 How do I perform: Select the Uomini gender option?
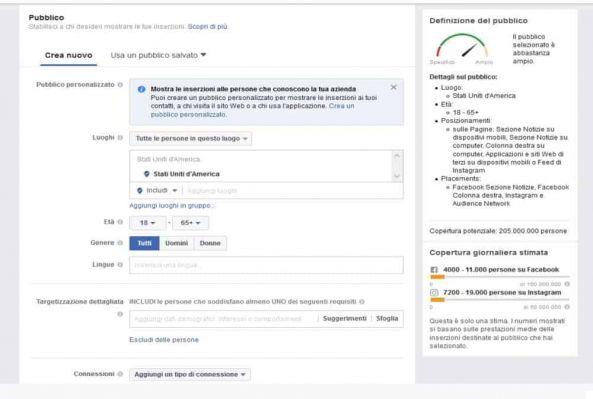(177, 243)
